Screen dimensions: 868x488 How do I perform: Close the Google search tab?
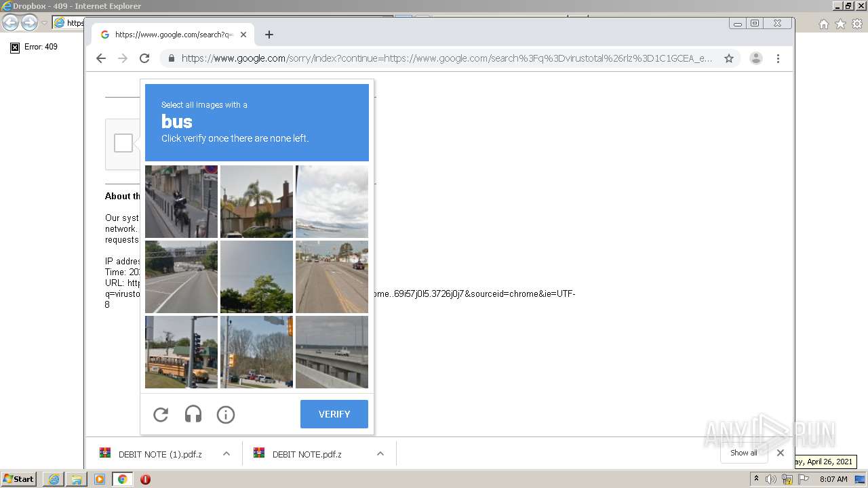(243, 35)
